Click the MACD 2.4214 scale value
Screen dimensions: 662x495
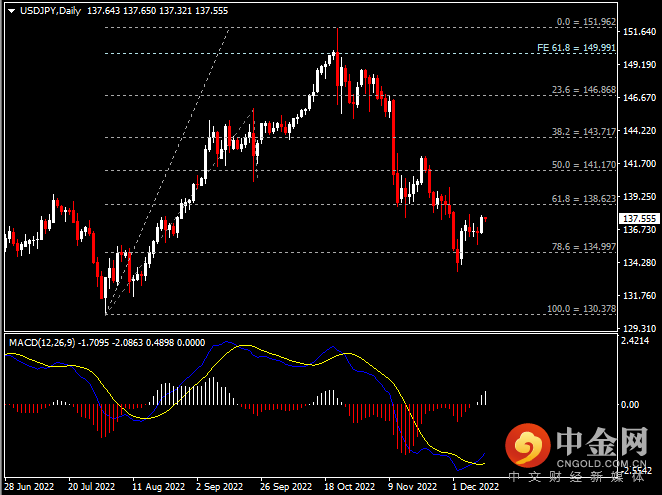pos(637,341)
